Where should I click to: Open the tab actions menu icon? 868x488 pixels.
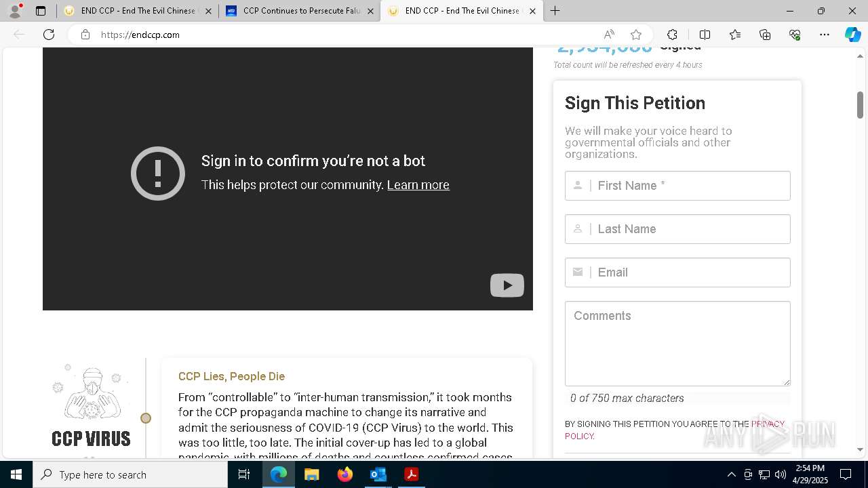point(41,11)
